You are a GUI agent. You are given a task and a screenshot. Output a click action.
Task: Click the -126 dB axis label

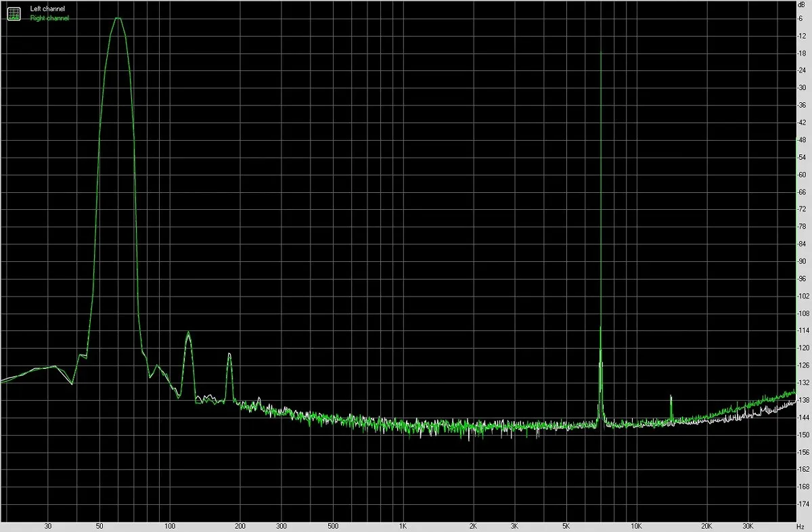tap(802, 365)
